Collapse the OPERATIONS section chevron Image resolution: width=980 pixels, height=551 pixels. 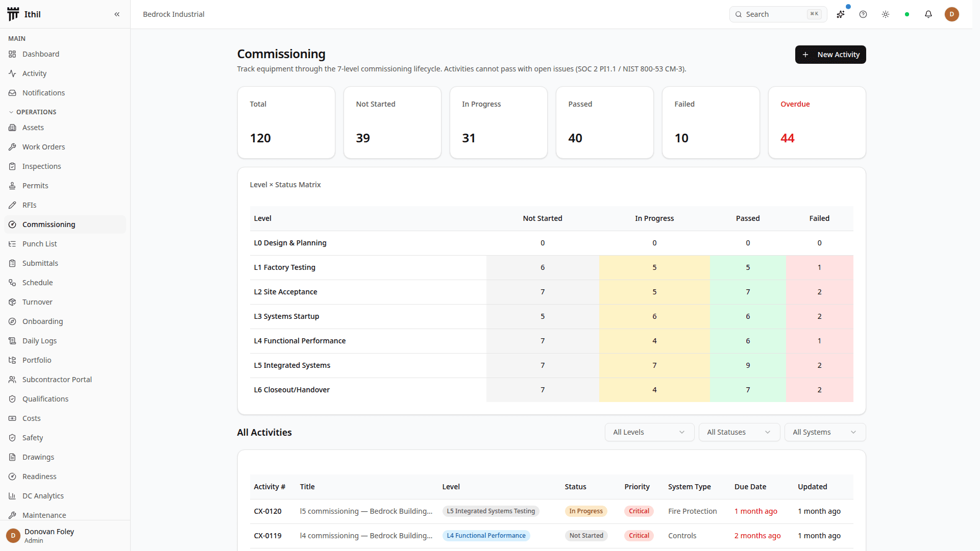11,112
